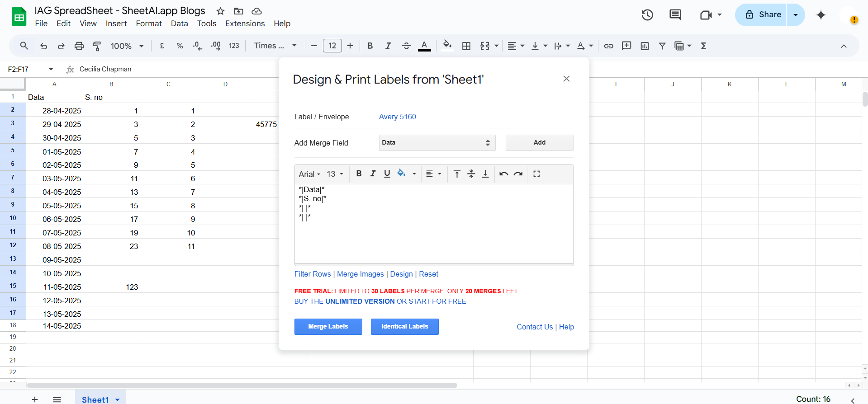Open the merge field Data selector
Screen dimensions: 868x404
(437, 143)
